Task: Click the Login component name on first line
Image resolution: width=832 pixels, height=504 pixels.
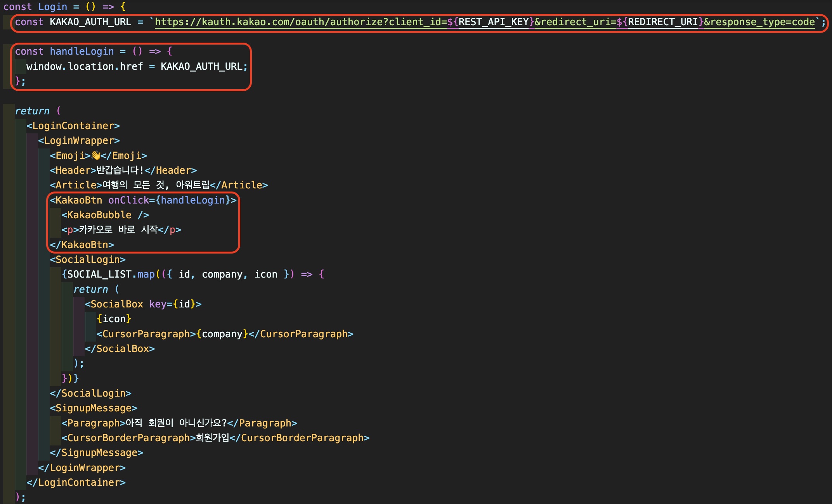Action: click(x=52, y=7)
